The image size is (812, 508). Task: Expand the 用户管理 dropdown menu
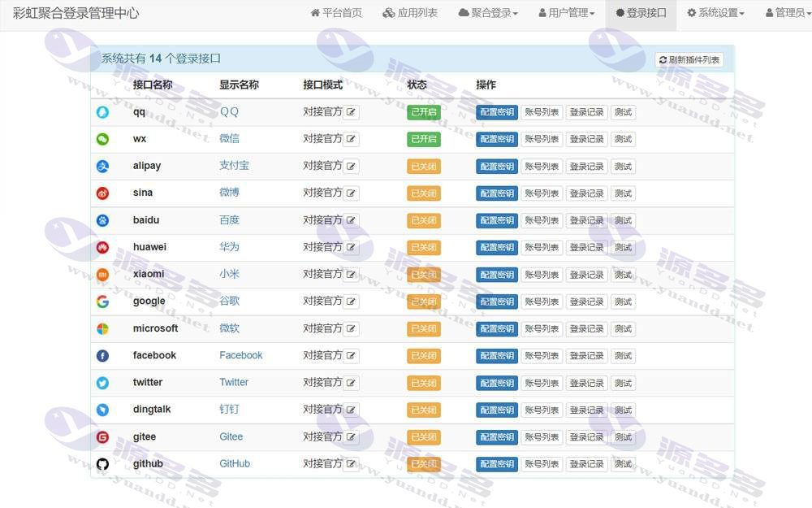pos(567,13)
